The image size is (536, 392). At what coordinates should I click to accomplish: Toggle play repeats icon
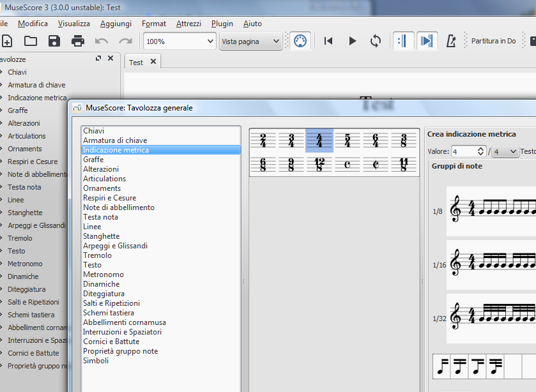tap(403, 41)
